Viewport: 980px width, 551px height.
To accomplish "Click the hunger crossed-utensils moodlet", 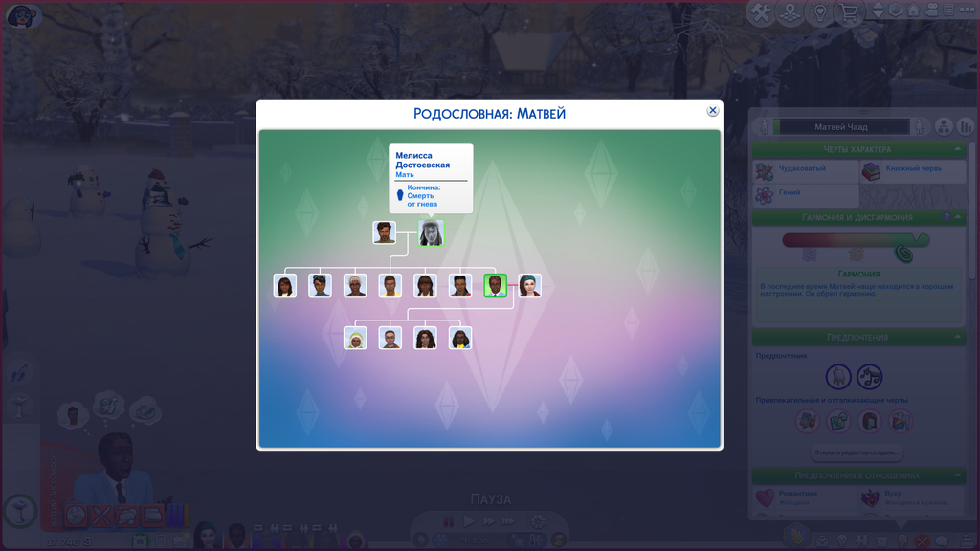I will click(x=101, y=516).
